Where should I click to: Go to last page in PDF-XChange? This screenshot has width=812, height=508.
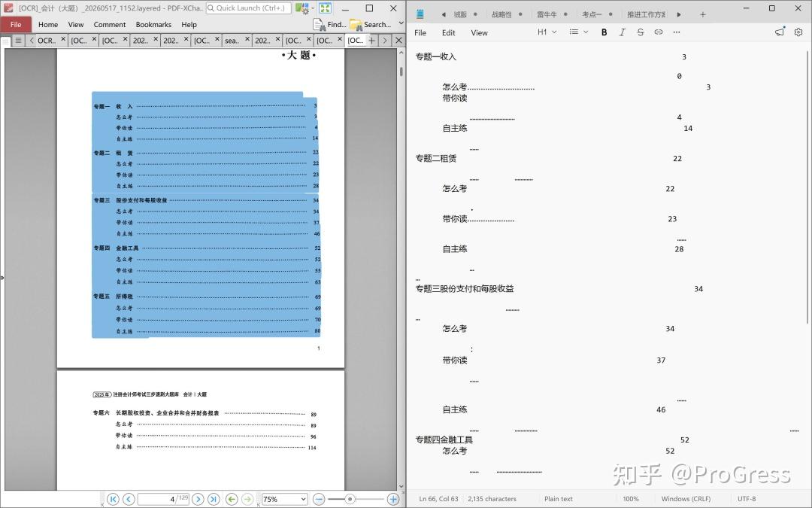(x=214, y=499)
